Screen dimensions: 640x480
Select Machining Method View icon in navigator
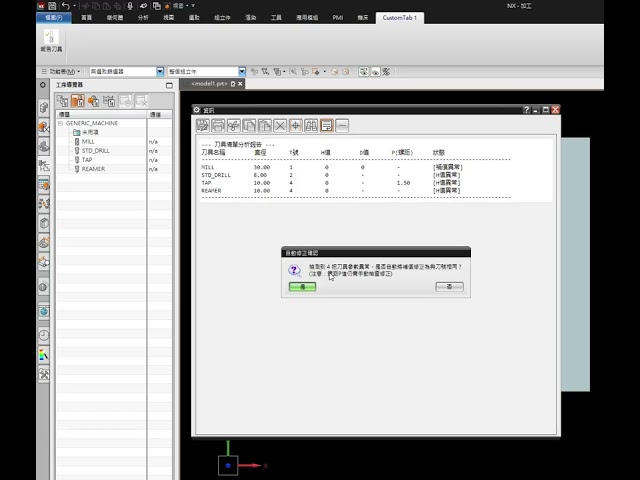109,101
